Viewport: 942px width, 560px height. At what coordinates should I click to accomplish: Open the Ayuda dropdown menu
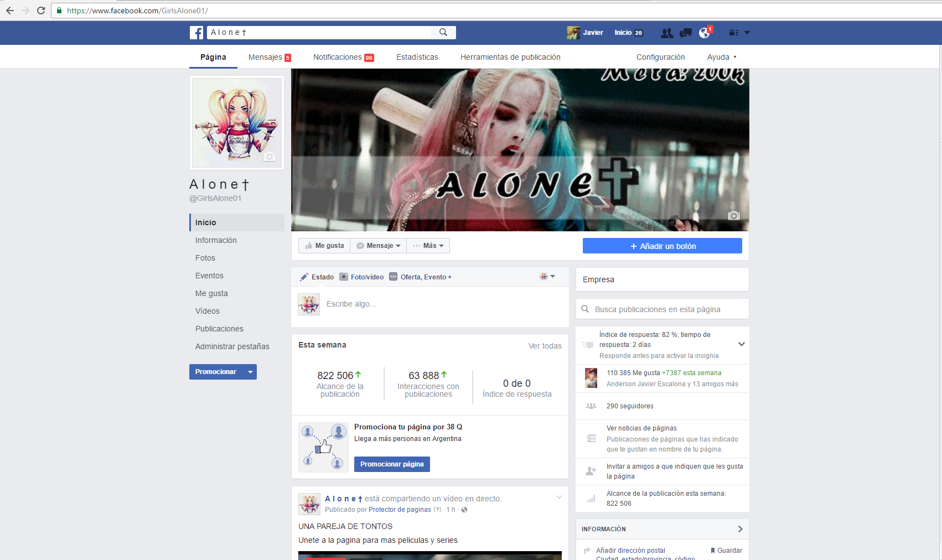722,57
